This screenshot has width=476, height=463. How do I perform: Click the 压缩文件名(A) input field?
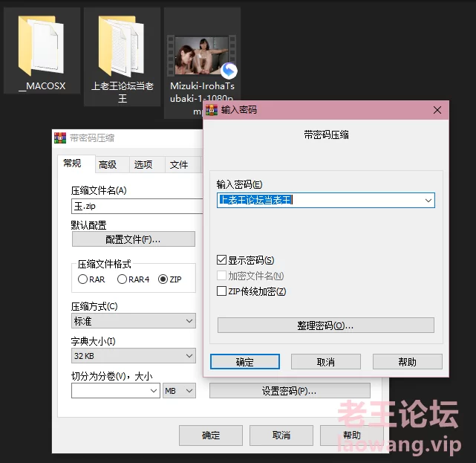tap(137, 207)
